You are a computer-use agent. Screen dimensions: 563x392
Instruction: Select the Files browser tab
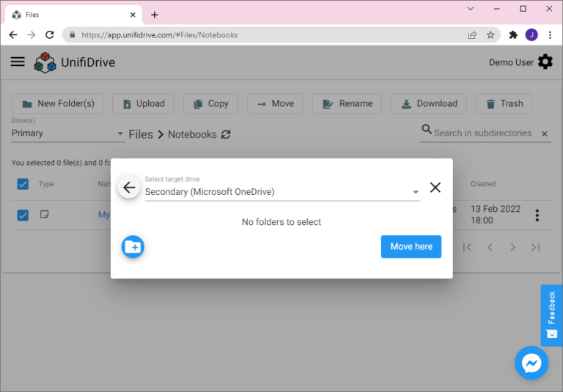[73, 15]
